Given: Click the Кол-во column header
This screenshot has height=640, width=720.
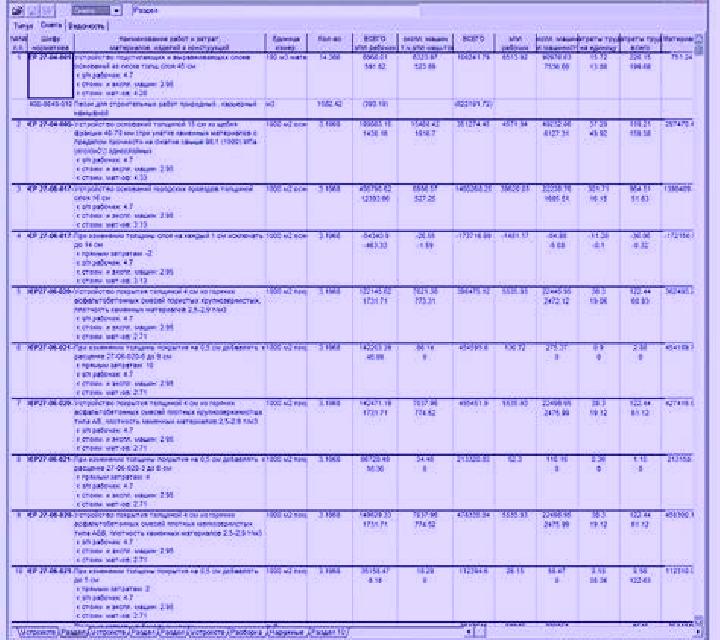Looking at the screenshot, I should pyautogui.click(x=330, y=43).
